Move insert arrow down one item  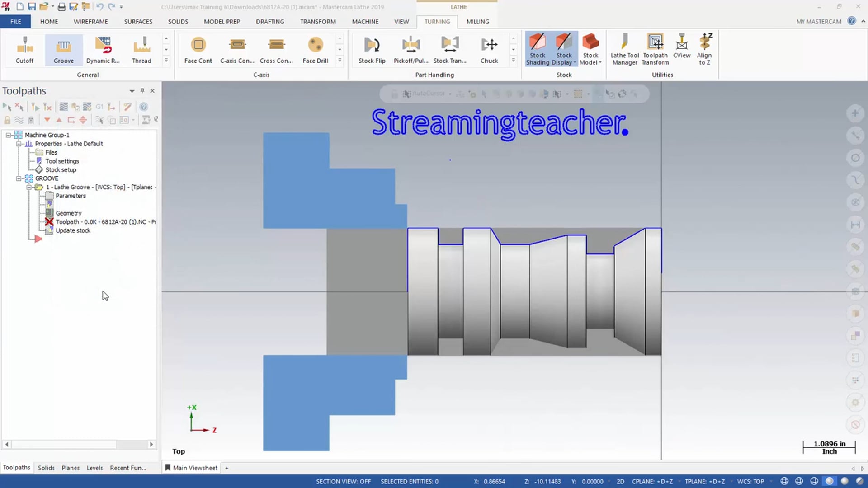(47, 120)
